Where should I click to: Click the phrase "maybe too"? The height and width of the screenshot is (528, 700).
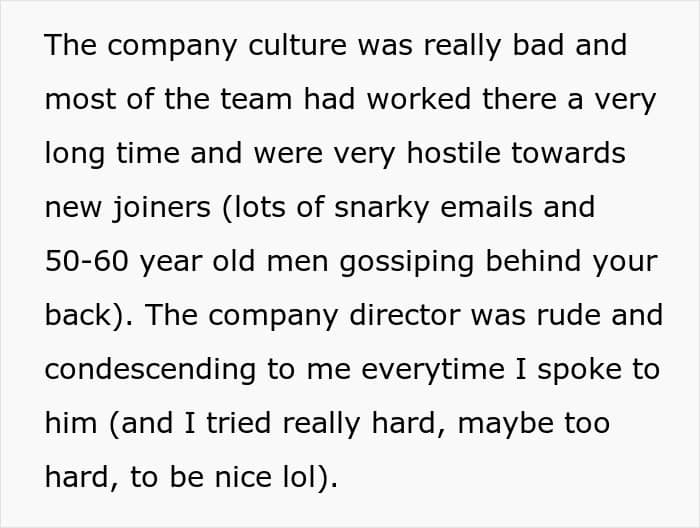[534, 424]
